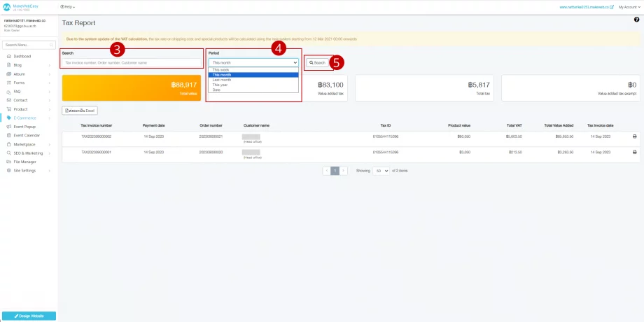
Task: Open File Manager folder icon
Action: click(x=9, y=162)
